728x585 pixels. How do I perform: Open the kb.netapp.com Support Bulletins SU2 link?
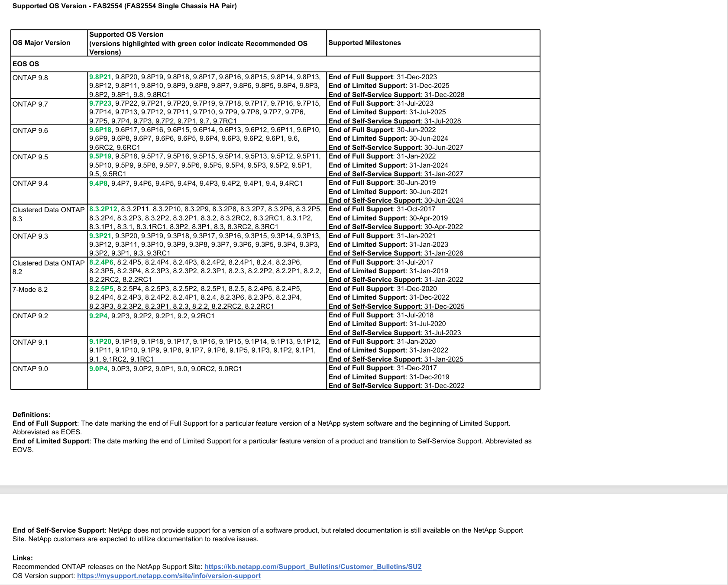313,566
